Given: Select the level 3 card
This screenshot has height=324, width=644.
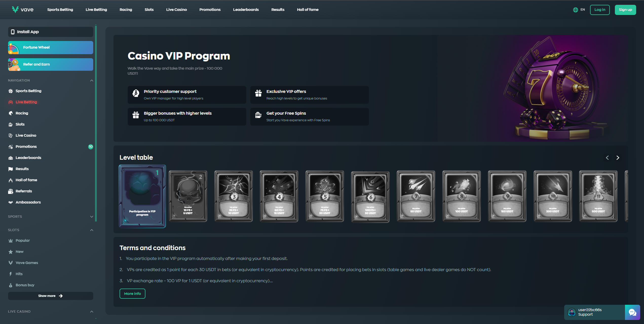Looking at the screenshot, I should (x=234, y=196).
